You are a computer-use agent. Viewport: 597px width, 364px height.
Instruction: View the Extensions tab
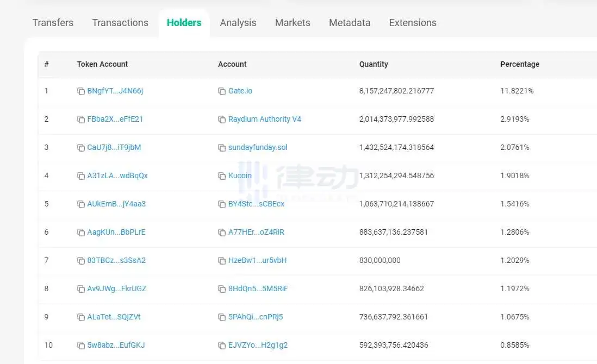tap(413, 23)
